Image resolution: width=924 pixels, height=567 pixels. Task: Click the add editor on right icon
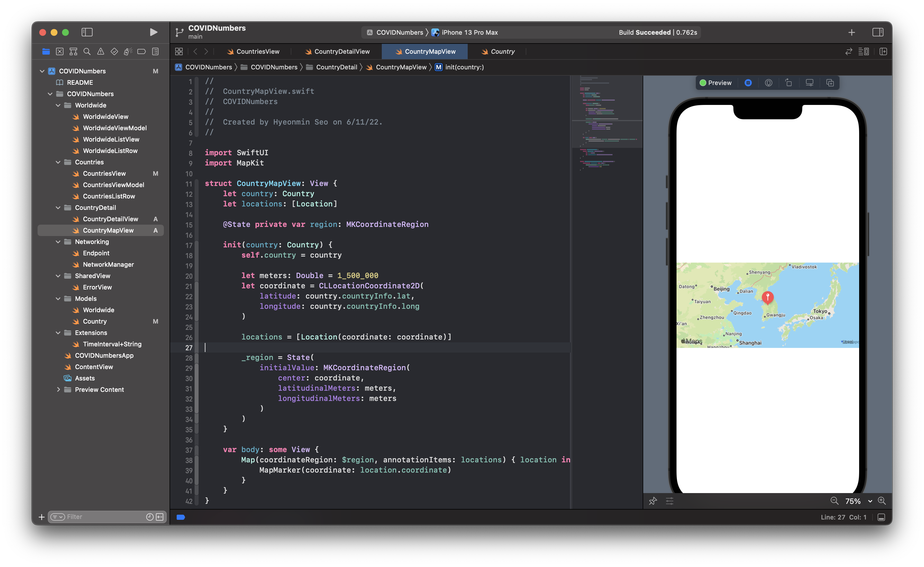click(x=883, y=51)
